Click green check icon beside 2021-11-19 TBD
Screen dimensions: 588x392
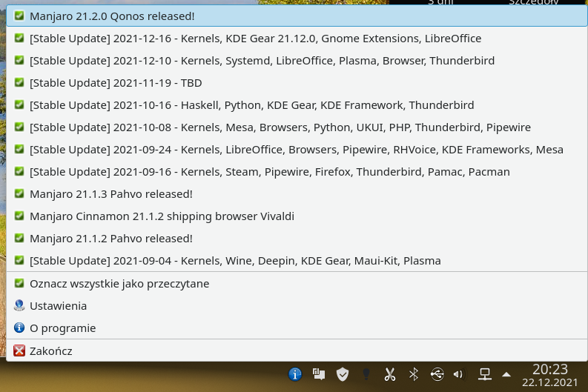click(19, 82)
